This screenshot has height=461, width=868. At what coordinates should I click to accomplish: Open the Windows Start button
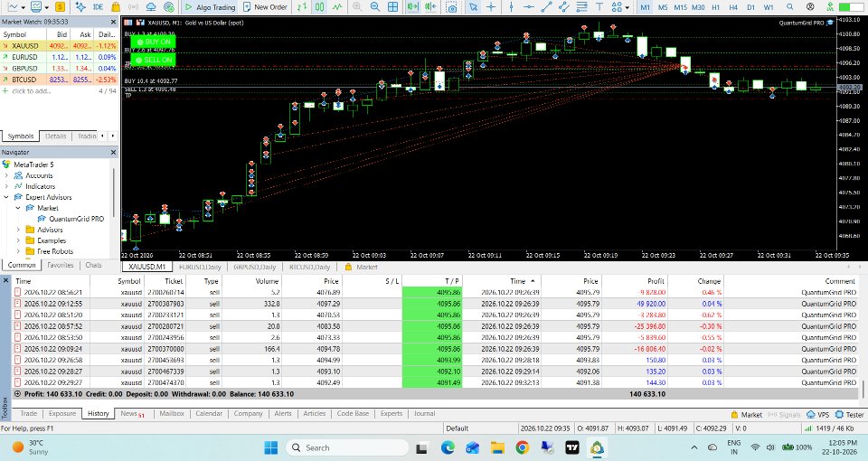(270, 447)
